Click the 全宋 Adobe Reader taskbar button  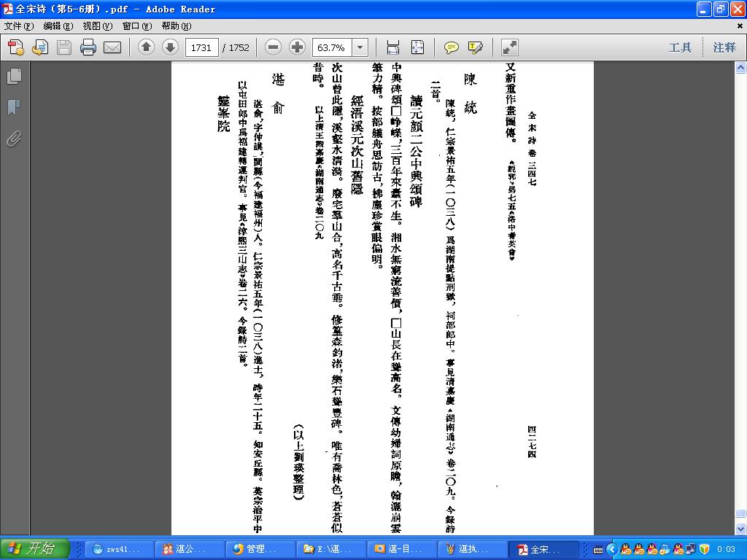click(x=543, y=549)
